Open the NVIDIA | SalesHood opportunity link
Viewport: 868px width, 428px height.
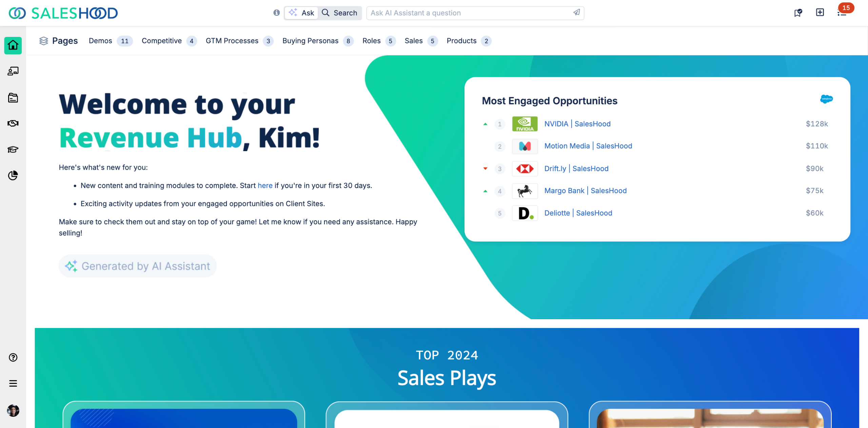pos(577,124)
